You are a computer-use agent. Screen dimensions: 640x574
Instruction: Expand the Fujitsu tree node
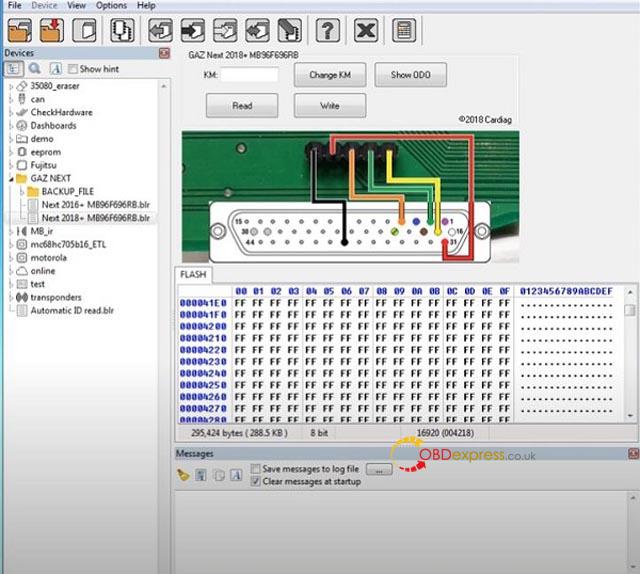pos(11,165)
